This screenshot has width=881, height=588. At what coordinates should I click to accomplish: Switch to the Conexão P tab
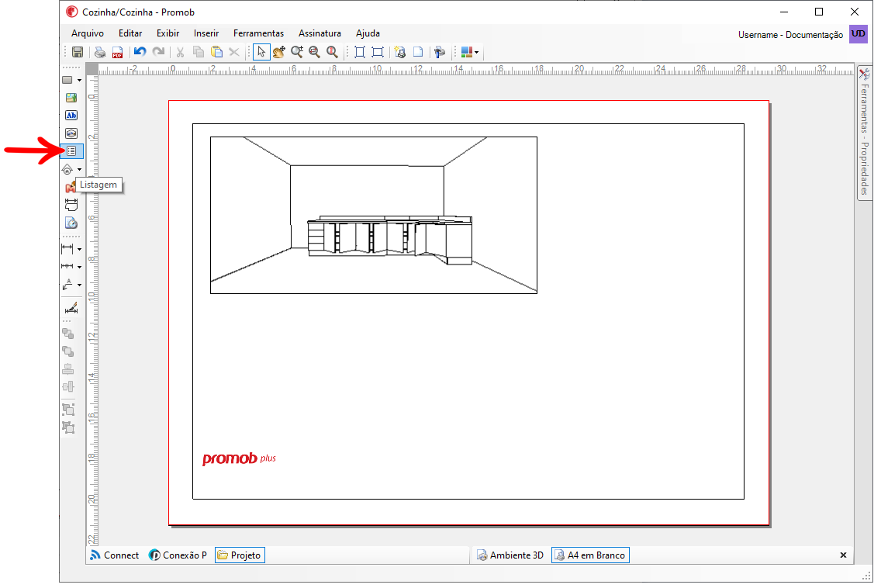[x=178, y=555]
